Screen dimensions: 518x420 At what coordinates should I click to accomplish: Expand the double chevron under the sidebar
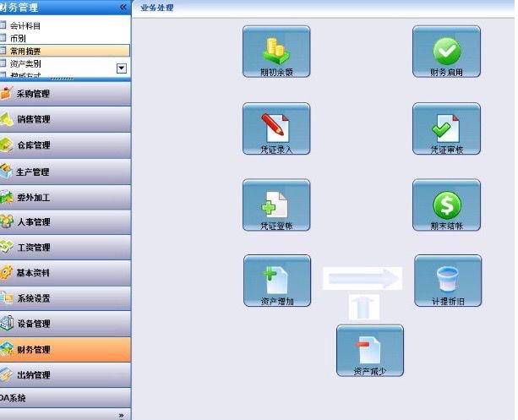point(122,415)
